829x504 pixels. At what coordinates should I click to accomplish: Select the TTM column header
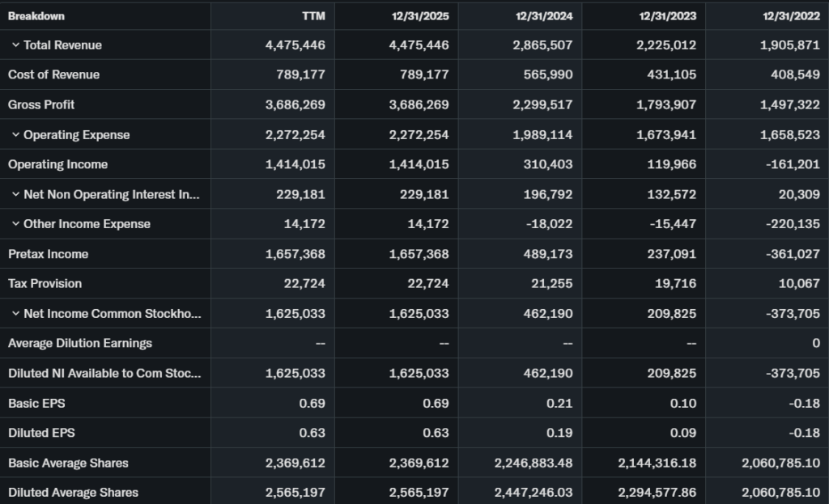pyautogui.click(x=312, y=16)
